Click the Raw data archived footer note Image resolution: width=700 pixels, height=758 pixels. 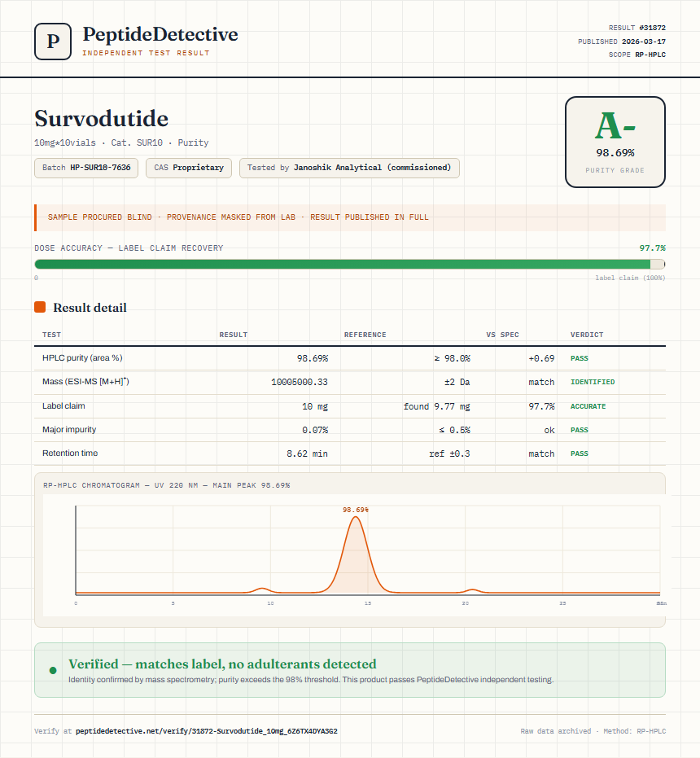pos(593,731)
